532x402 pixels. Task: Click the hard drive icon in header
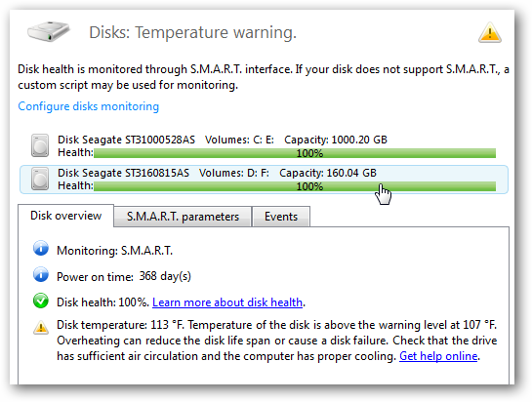pyautogui.click(x=49, y=31)
